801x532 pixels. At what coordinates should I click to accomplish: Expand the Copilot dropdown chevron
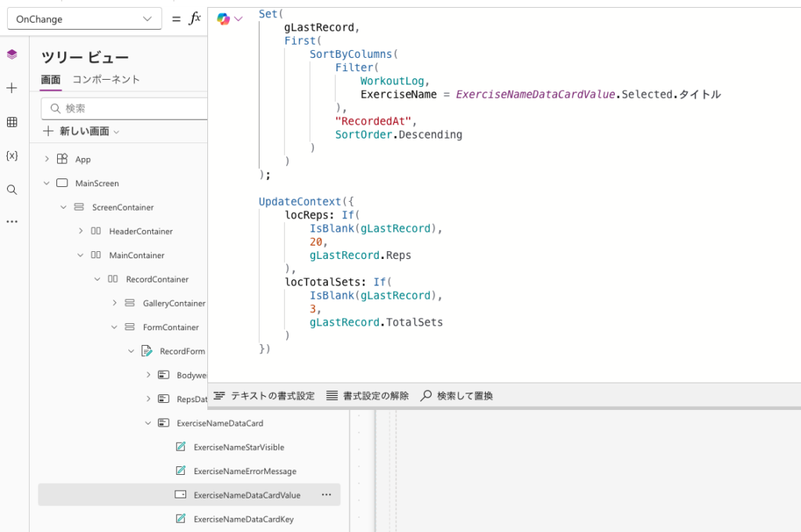tap(238, 19)
